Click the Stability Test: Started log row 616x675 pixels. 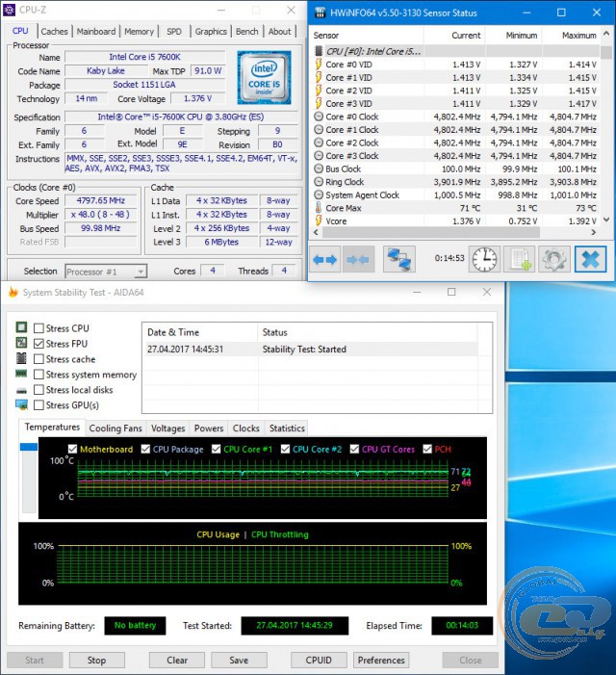(310, 350)
